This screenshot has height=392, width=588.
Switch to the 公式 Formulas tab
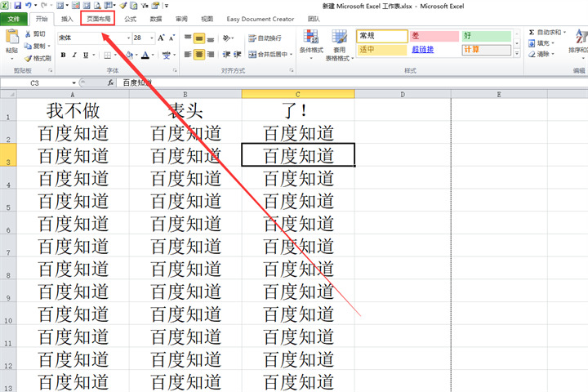130,19
